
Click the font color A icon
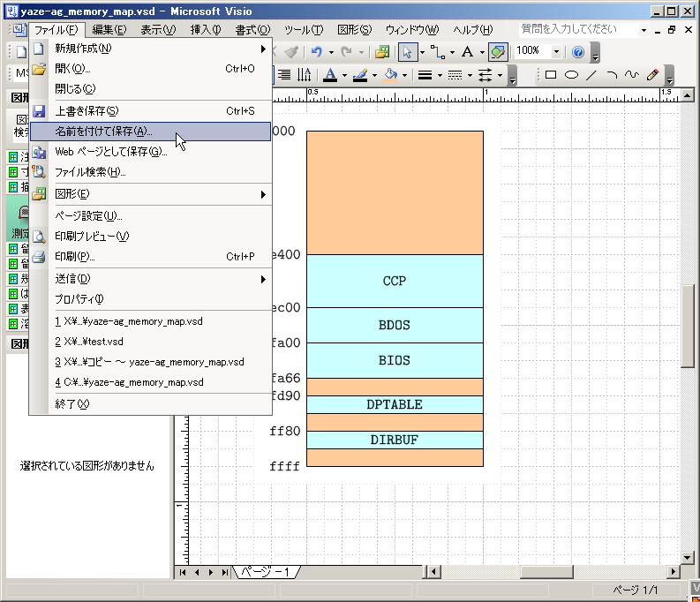point(330,74)
